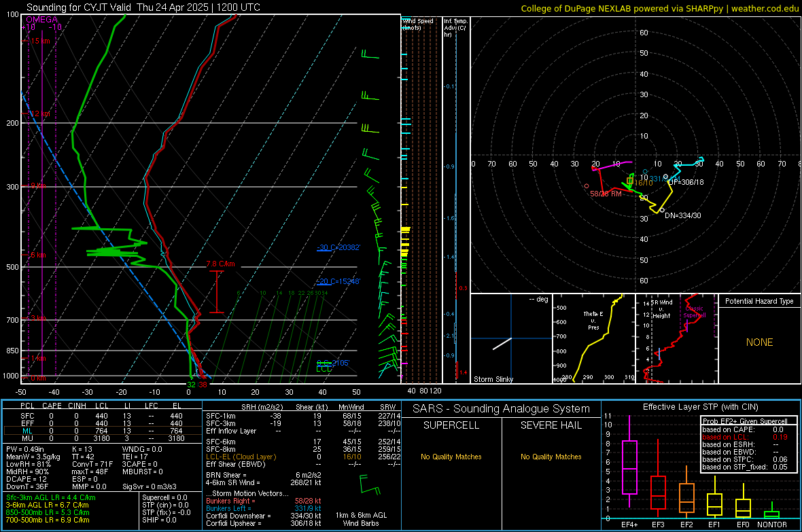Click the Wind Speed (knots) panel heading
The image size is (802, 532).
[x=418, y=24]
